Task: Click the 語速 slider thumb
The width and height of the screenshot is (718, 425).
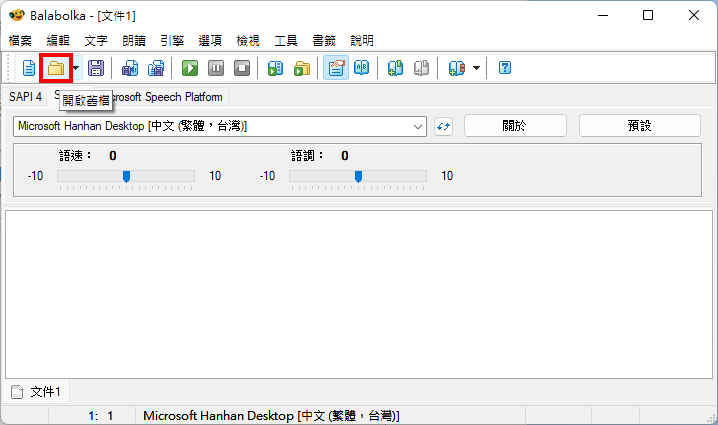Action: 126,176
